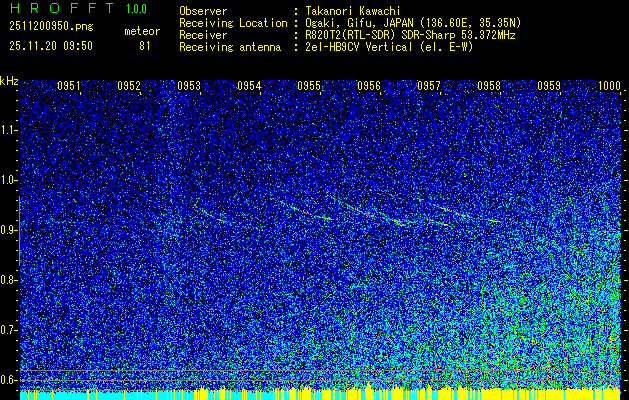Click time marker 0953
This screenshot has width=629, height=400.
tap(189, 86)
